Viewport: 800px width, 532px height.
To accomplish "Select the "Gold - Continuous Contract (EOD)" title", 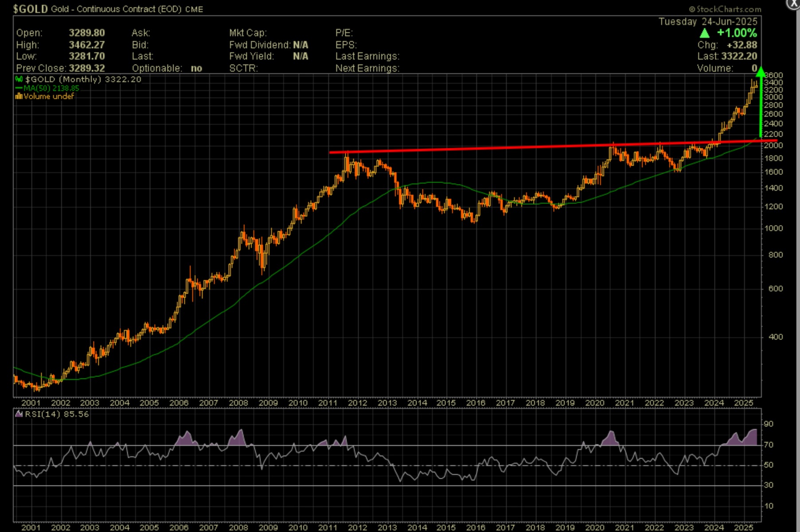I will point(116,9).
